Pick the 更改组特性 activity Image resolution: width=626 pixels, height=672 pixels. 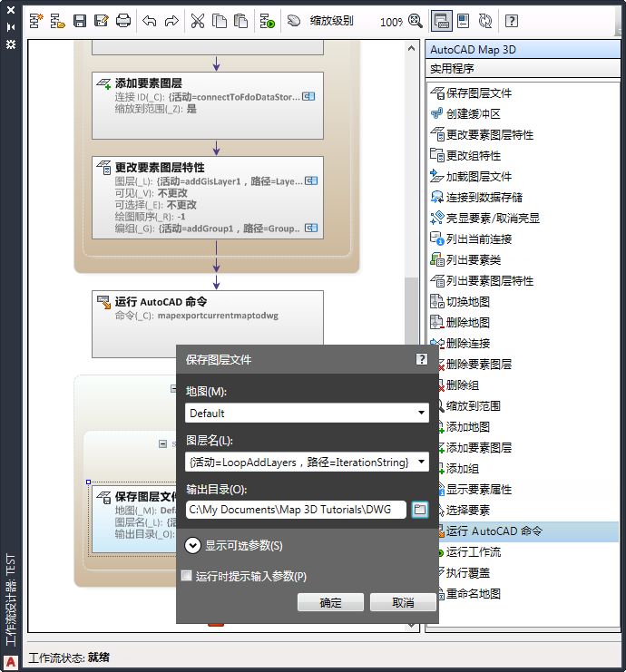(524, 155)
